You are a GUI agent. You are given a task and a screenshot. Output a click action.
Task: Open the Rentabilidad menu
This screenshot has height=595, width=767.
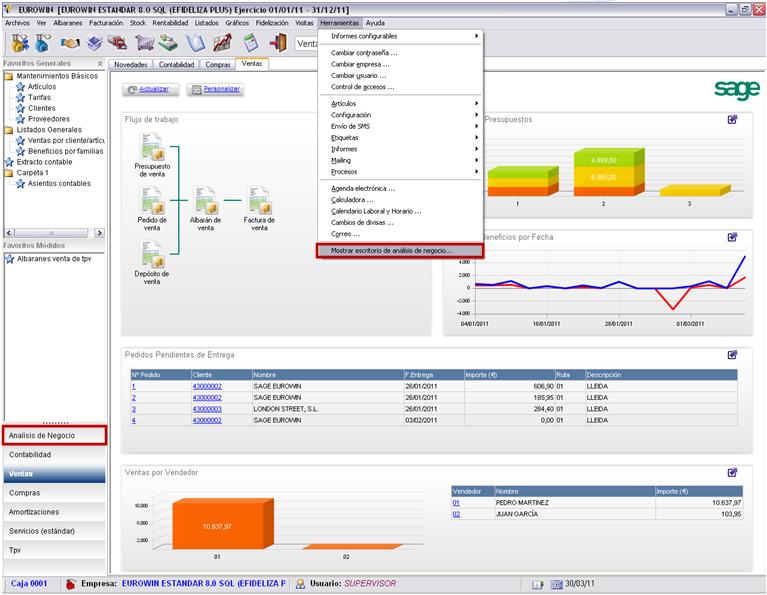[x=170, y=23]
